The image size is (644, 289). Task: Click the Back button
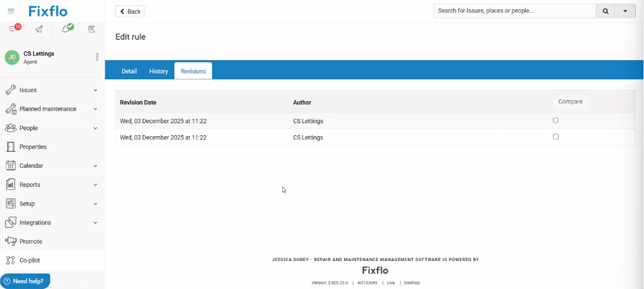tap(130, 12)
